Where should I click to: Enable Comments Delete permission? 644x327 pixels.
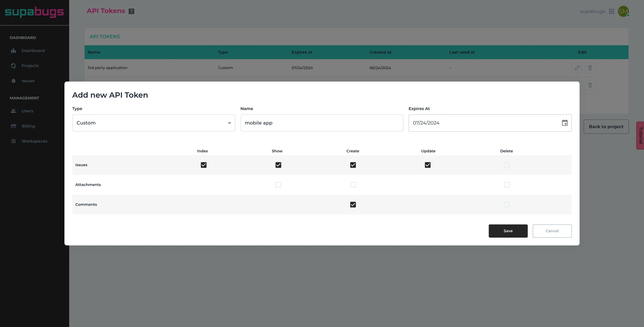coord(506,205)
